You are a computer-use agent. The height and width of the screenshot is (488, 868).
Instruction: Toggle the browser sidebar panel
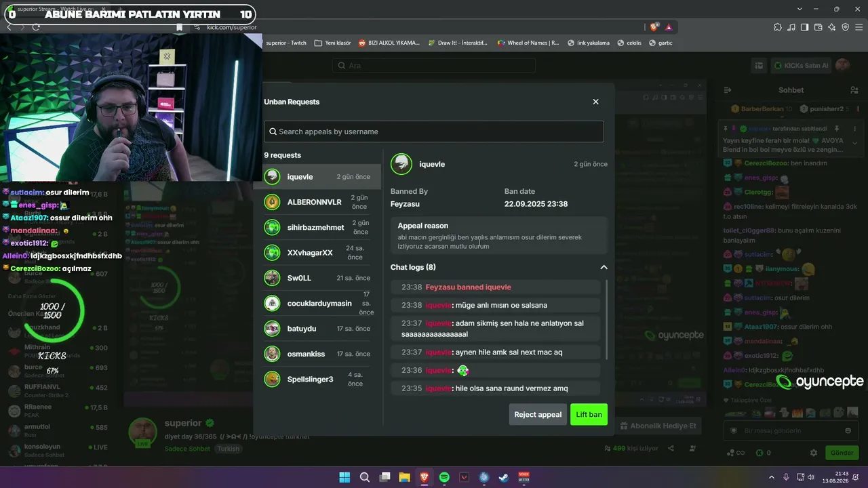804,27
